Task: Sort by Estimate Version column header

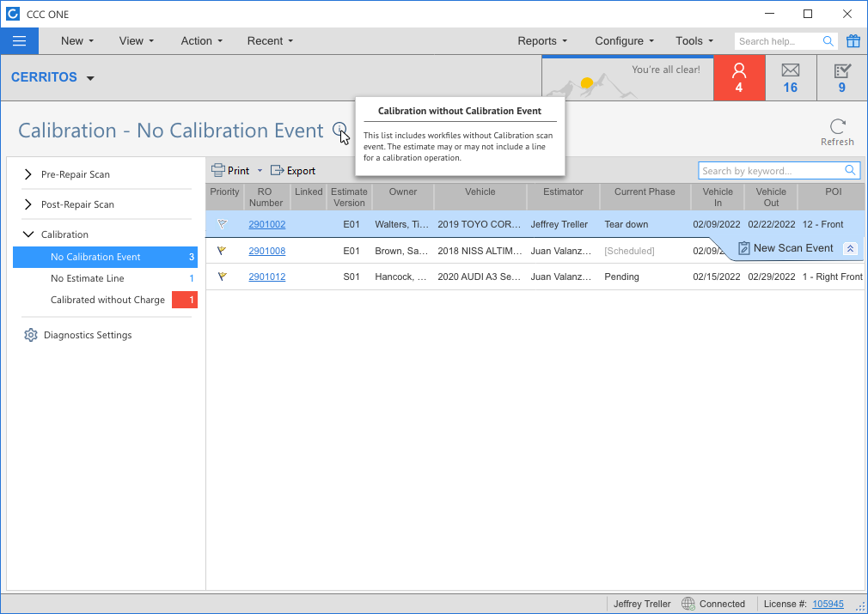Action: coord(349,197)
